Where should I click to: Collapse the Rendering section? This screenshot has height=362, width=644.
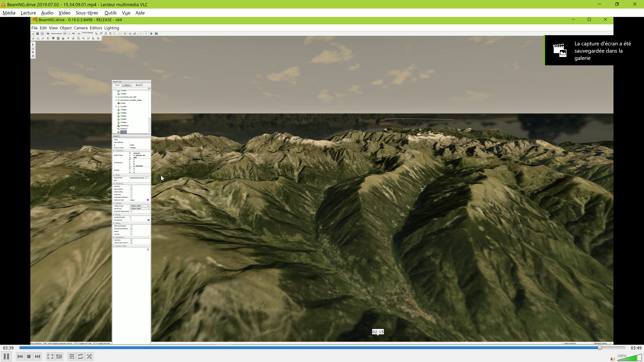(114, 184)
